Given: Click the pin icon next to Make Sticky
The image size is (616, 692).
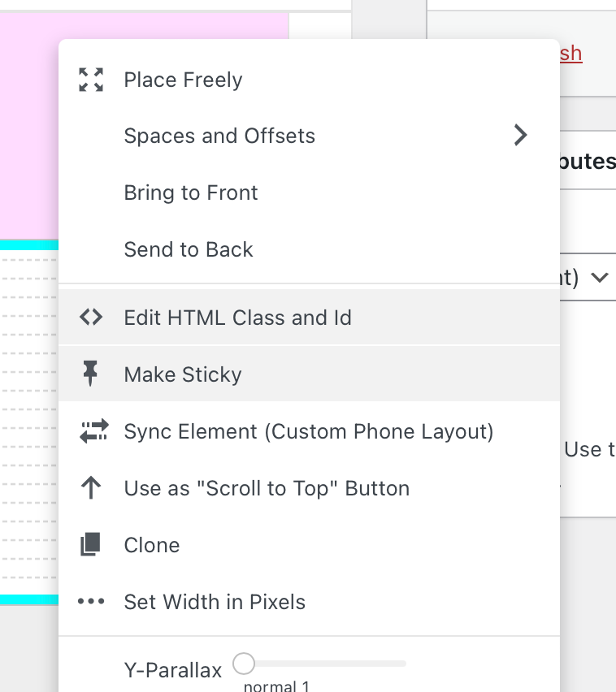Looking at the screenshot, I should pos(91,374).
